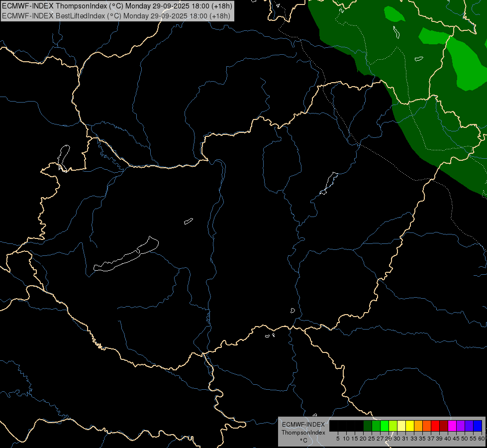
Task: Click the magenta 40–45 legend swatch
Action: [x=452, y=426]
